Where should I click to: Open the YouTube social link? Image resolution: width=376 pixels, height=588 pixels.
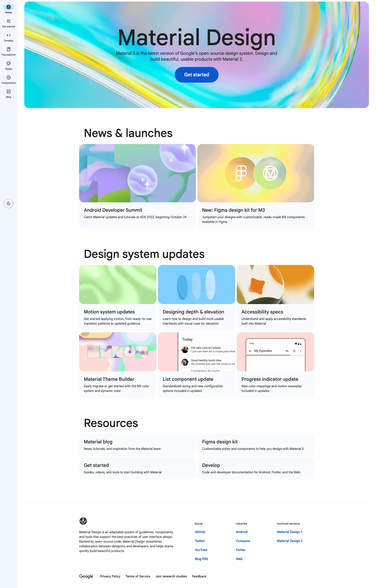[x=201, y=550]
